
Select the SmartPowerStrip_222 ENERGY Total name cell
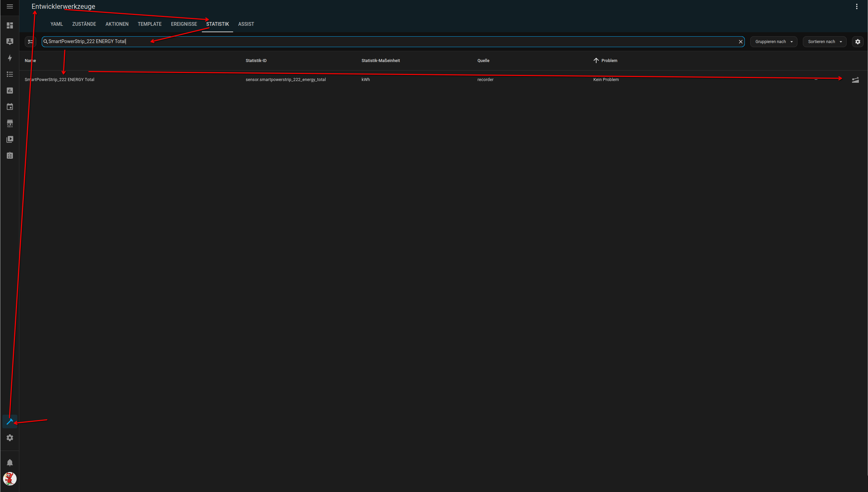pos(59,80)
